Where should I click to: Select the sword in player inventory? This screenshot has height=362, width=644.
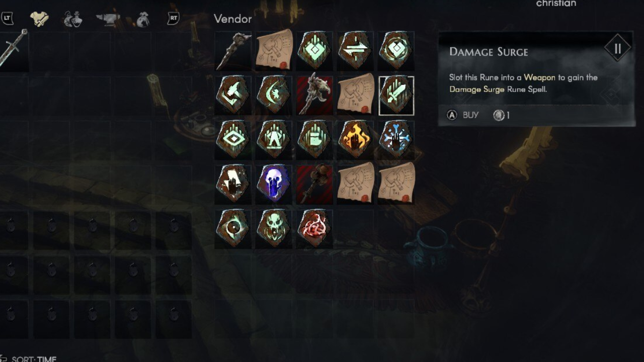pyautogui.click(x=13, y=49)
